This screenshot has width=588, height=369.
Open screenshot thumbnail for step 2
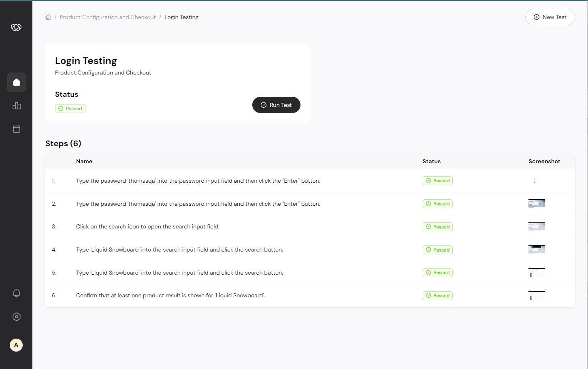pyautogui.click(x=537, y=204)
